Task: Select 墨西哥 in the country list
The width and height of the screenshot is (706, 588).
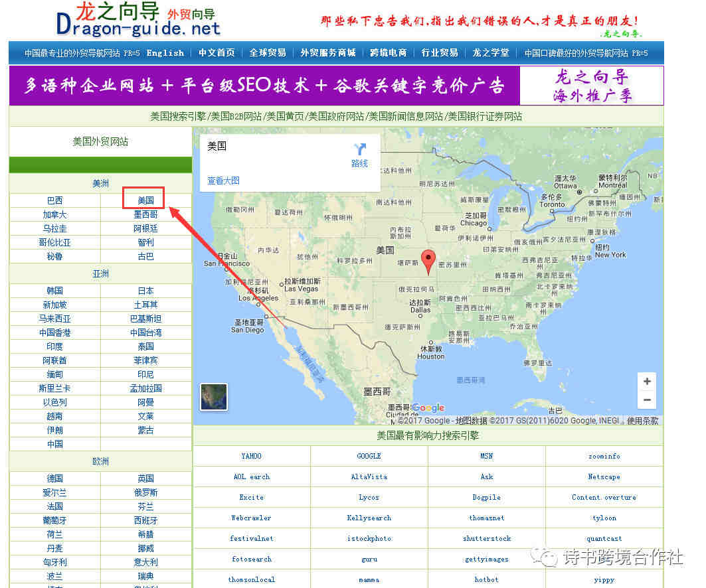Action: pos(145,214)
